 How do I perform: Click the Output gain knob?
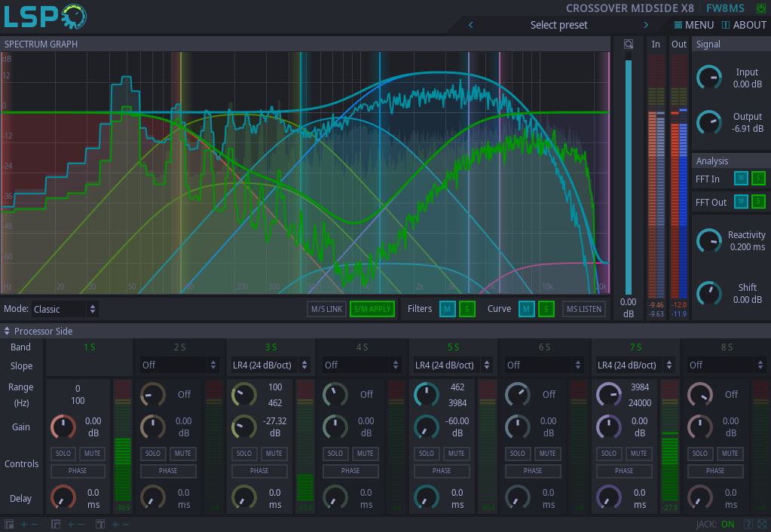click(708, 122)
